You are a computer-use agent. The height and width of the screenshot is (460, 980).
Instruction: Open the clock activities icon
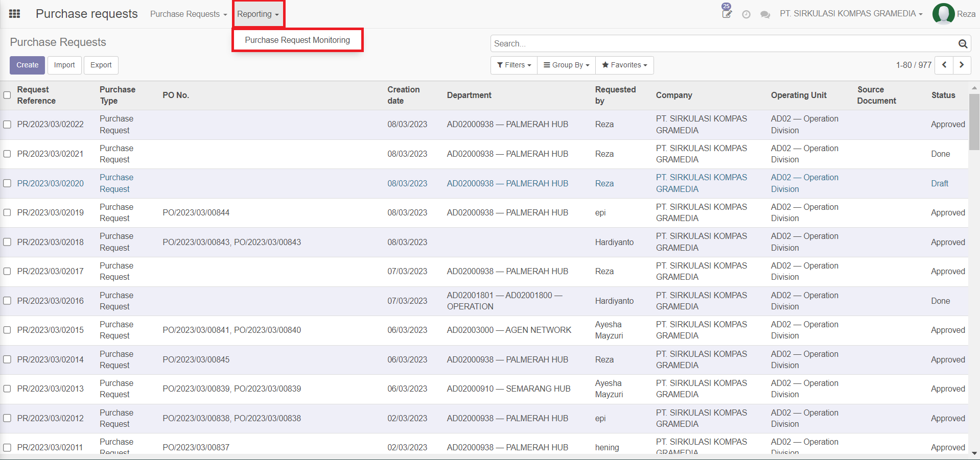(x=746, y=14)
